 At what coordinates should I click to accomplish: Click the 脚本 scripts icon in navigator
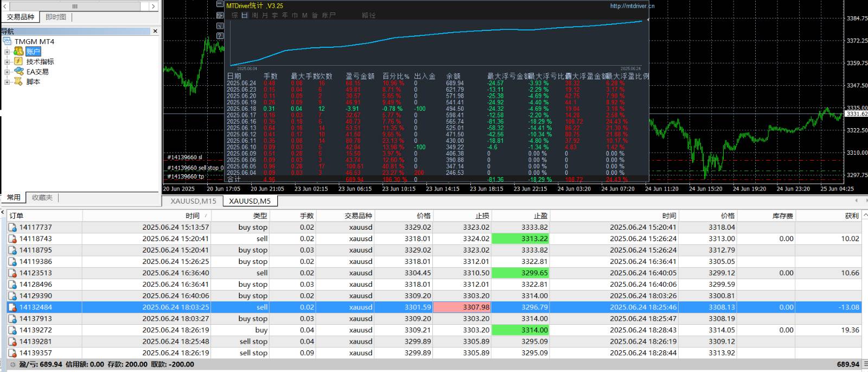[18, 81]
